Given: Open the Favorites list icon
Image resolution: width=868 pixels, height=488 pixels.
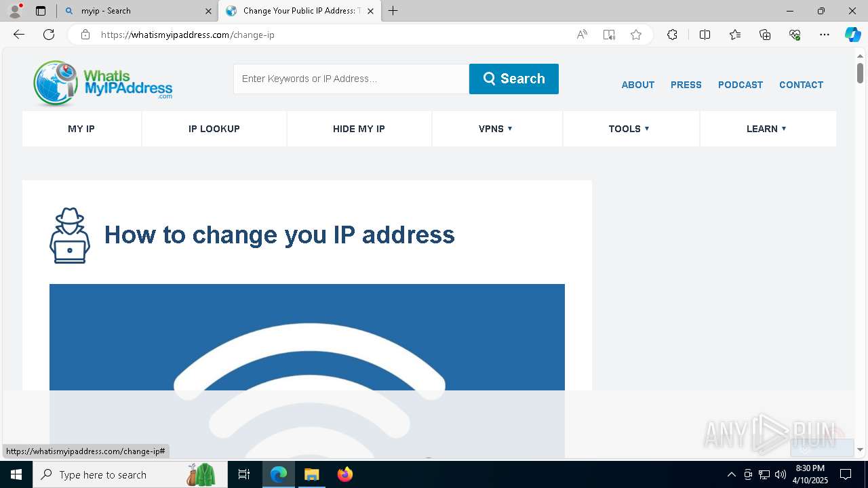Looking at the screenshot, I should 735,35.
